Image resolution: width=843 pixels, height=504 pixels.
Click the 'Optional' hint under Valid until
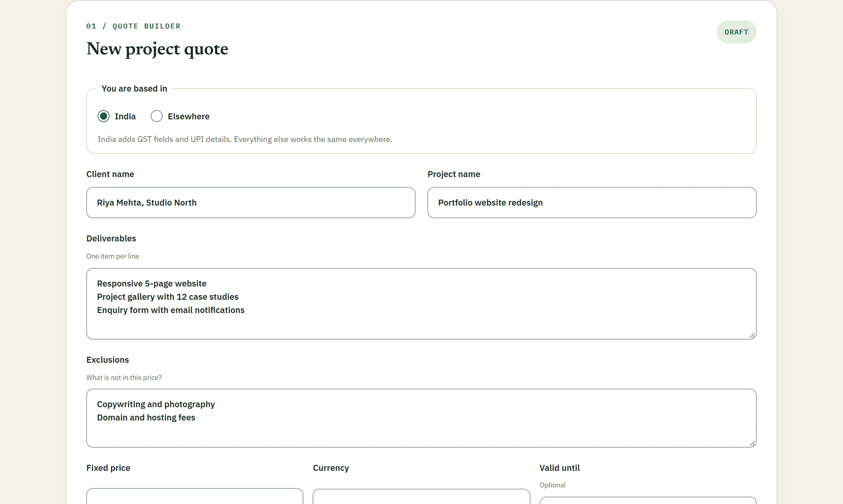pos(552,485)
